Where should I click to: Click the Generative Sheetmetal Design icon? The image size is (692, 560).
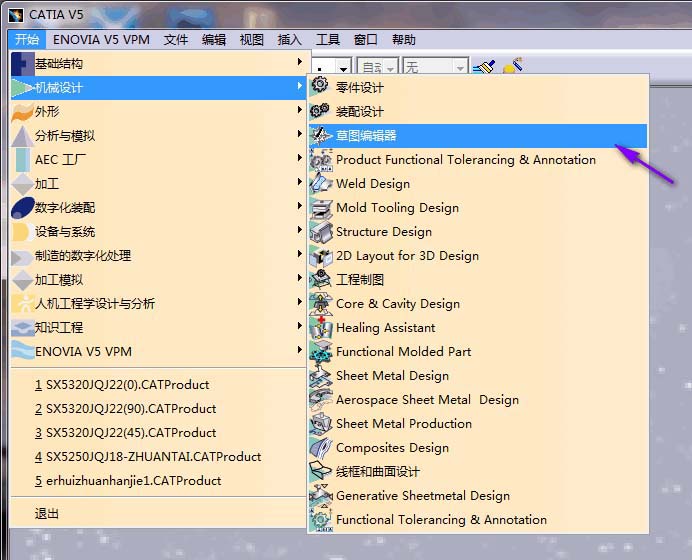pyautogui.click(x=321, y=495)
